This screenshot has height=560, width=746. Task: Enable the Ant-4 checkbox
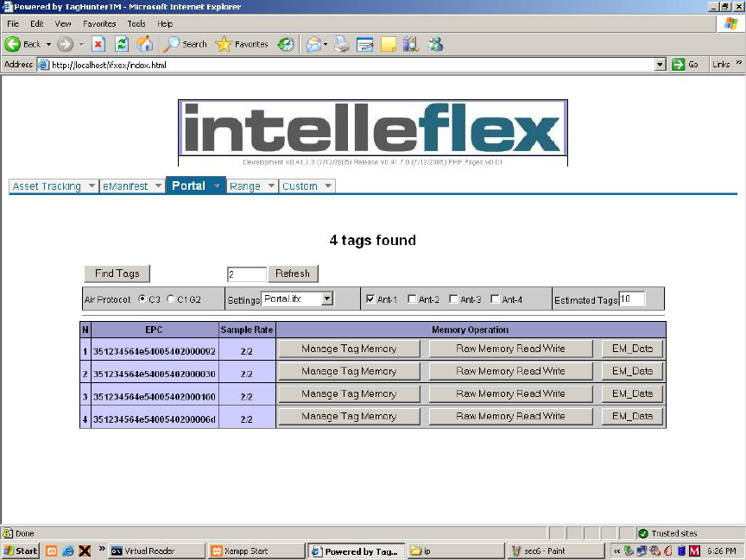495,299
